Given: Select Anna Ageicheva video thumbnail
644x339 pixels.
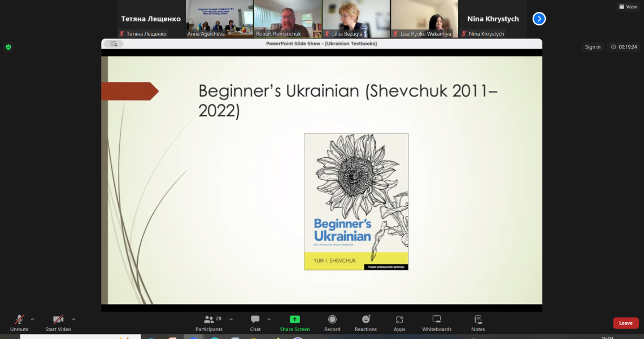Looking at the screenshot, I should pos(219,19).
